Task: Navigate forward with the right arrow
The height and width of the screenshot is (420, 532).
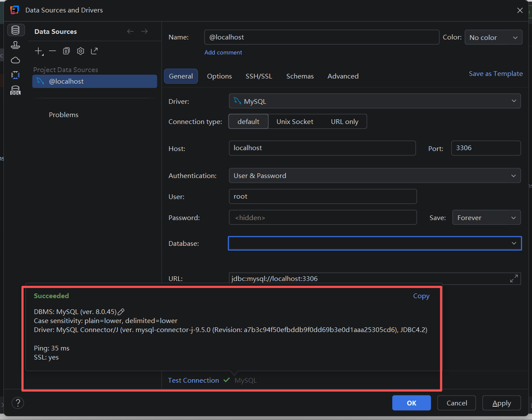Action: 144,31
